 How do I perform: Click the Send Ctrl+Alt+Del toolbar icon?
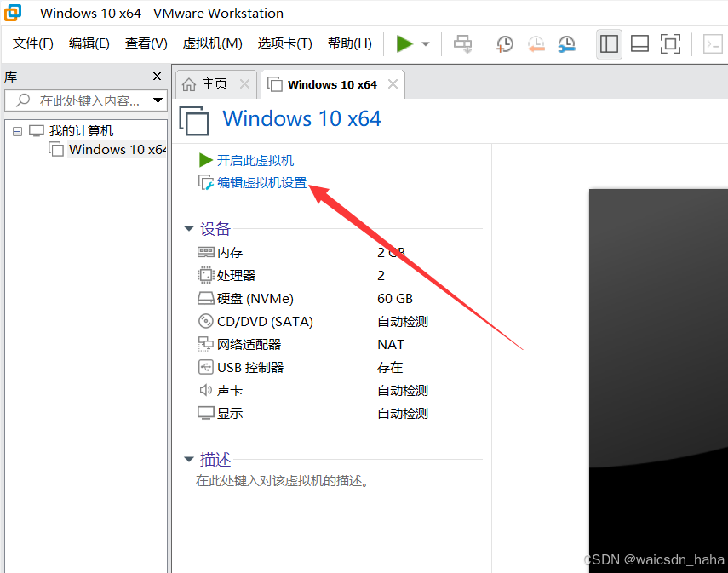click(x=463, y=44)
